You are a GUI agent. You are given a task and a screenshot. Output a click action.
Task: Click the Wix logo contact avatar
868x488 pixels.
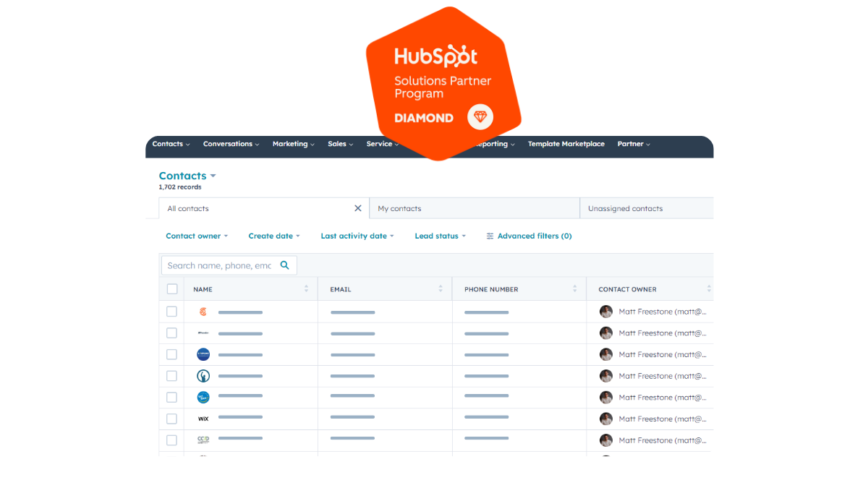click(x=203, y=419)
